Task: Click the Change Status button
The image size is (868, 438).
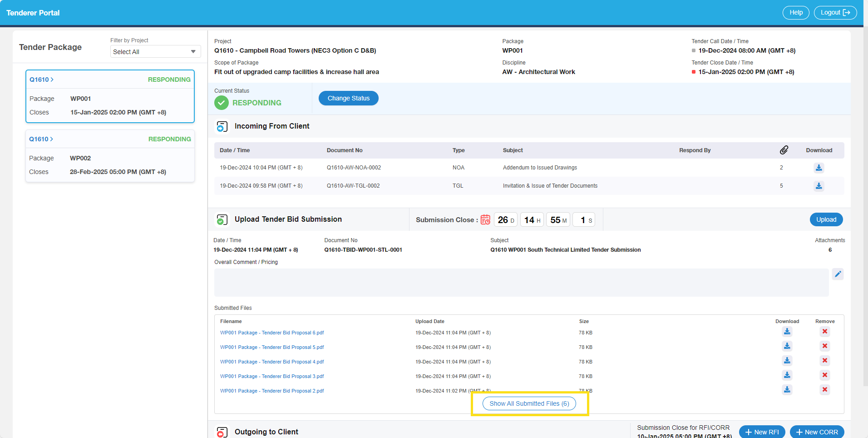Action: coord(348,98)
